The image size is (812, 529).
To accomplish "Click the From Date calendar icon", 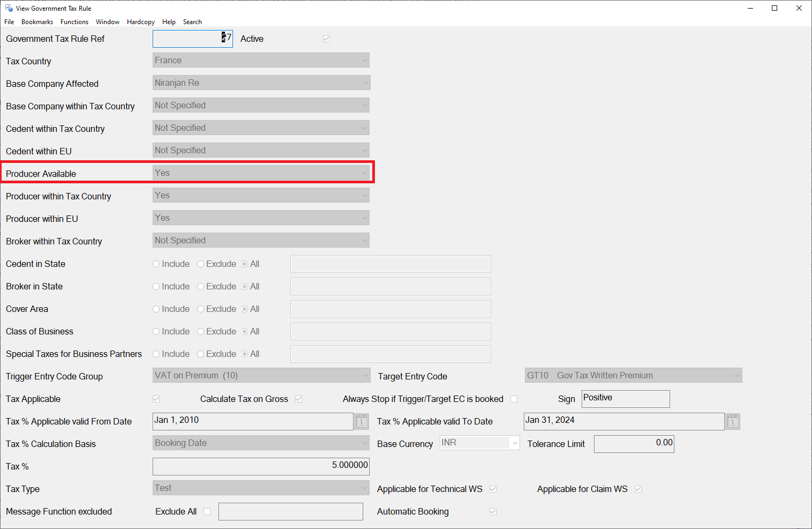I will 362,422.
